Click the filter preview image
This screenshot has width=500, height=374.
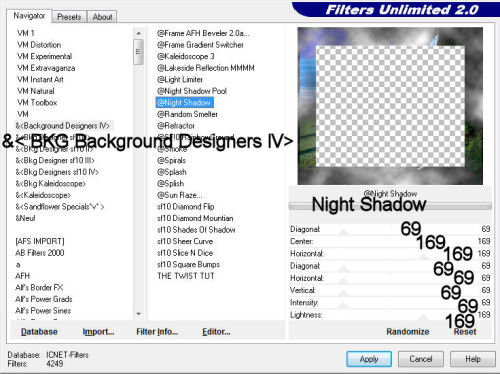tap(390, 106)
